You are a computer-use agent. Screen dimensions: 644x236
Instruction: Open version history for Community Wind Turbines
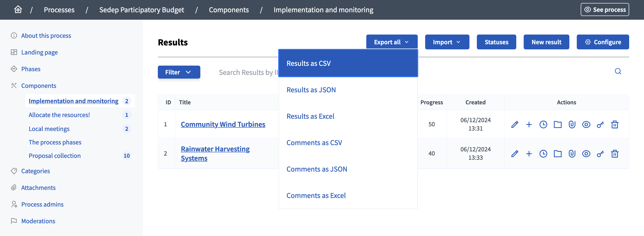[x=543, y=124]
